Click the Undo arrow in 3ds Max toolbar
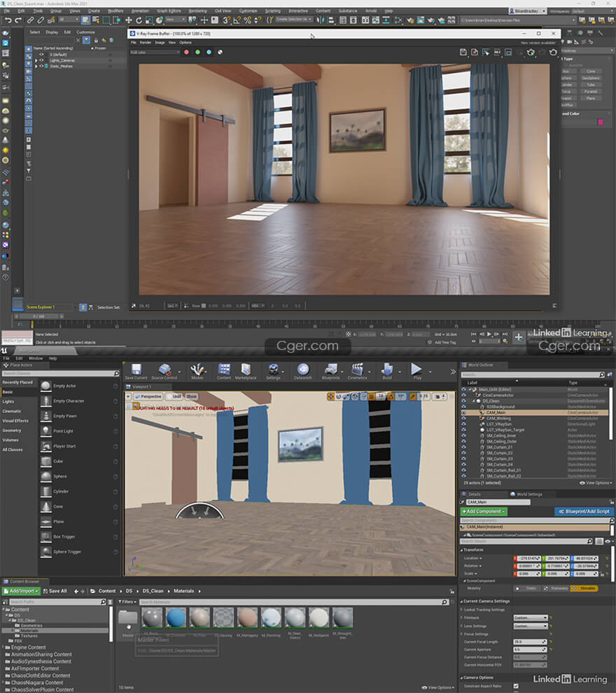 8,20
